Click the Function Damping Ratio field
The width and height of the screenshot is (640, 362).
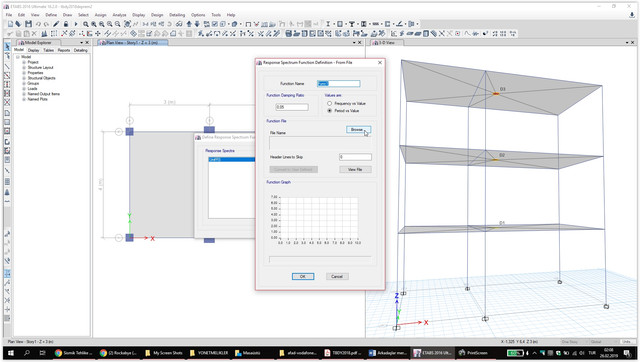[291, 107]
